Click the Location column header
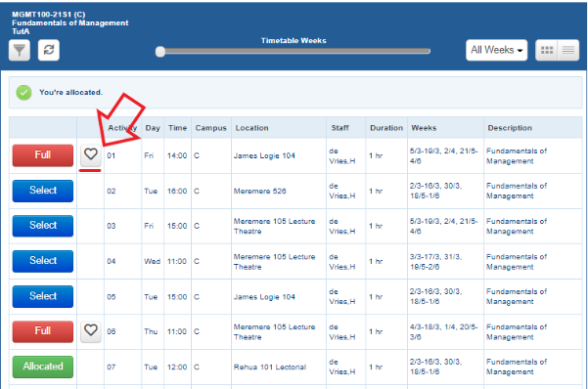The image size is (588, 389). (x=251, y=128)
